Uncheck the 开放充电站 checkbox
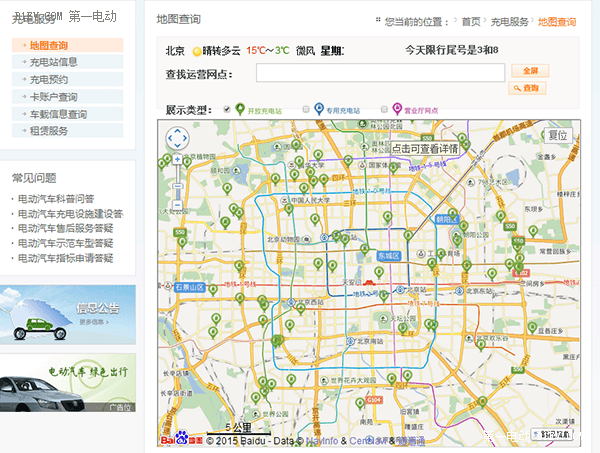 coord(227,109)
